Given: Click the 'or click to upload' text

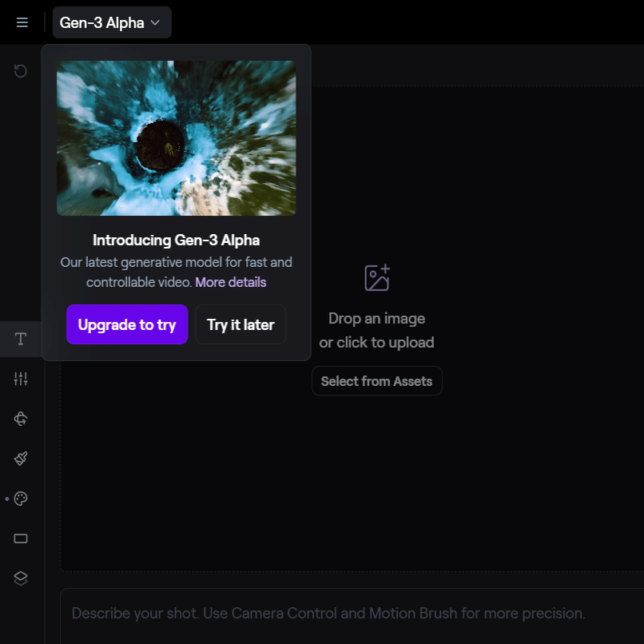Looking at the screenshot, I should point(376,343).
